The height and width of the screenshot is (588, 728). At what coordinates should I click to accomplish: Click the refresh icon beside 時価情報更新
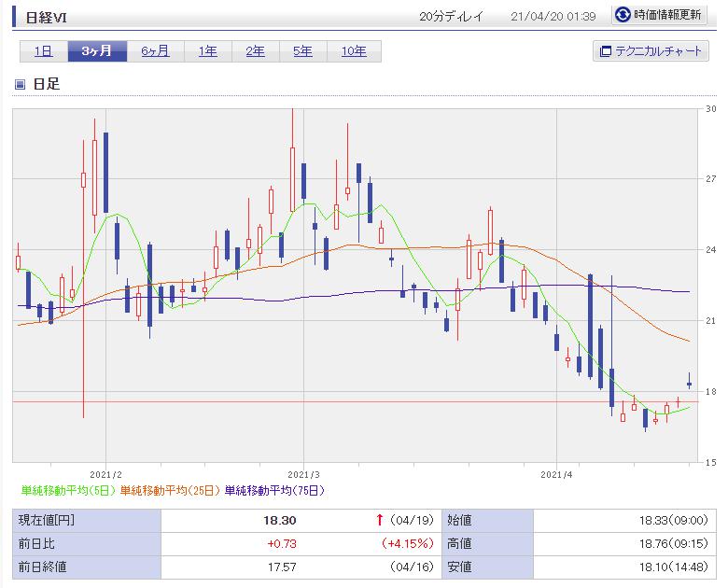tap(623, 15)
